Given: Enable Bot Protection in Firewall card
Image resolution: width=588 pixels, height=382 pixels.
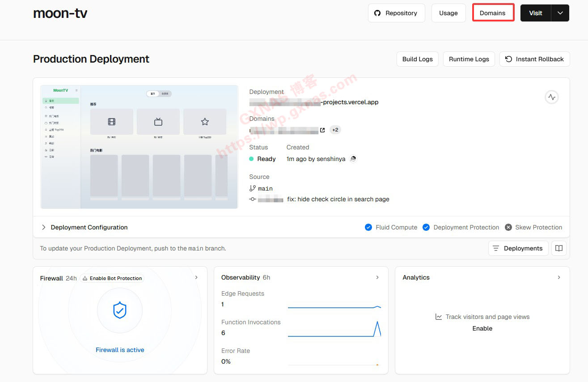Looking at the screenshot, I should pyautogui.click(x=112, y=278).
